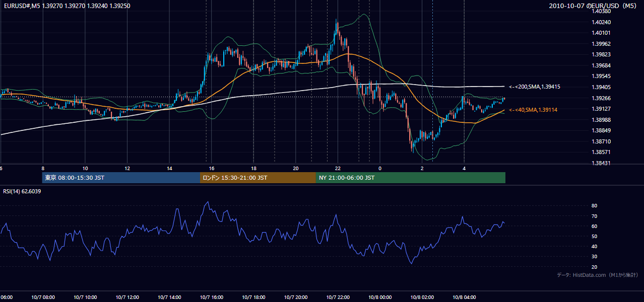Click hour label 10 under price chart

point(85,168)
